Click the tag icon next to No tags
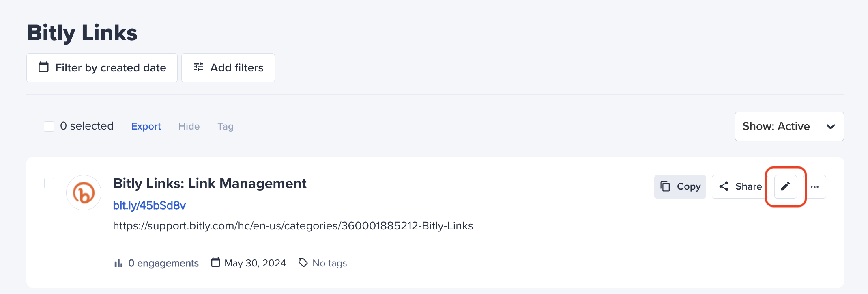This screenshot has height=294, width=868. [x=303, y=262]
